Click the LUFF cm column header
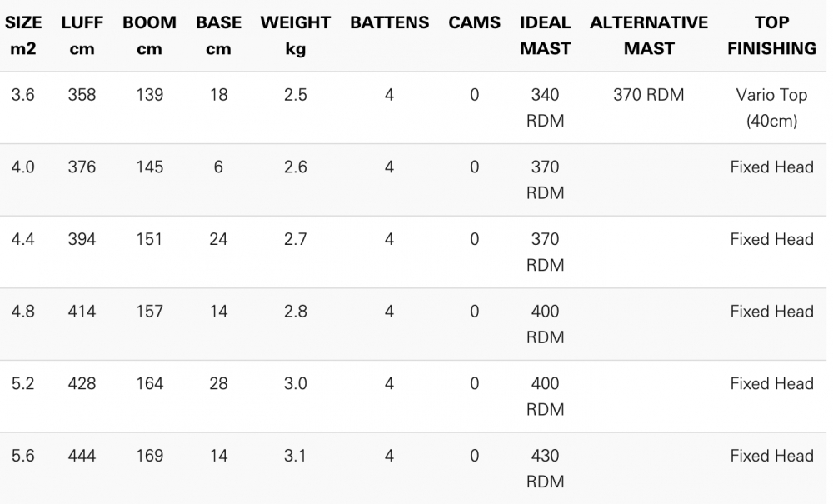This screenshot has width=833, height=504. click(x=82, y=36)
